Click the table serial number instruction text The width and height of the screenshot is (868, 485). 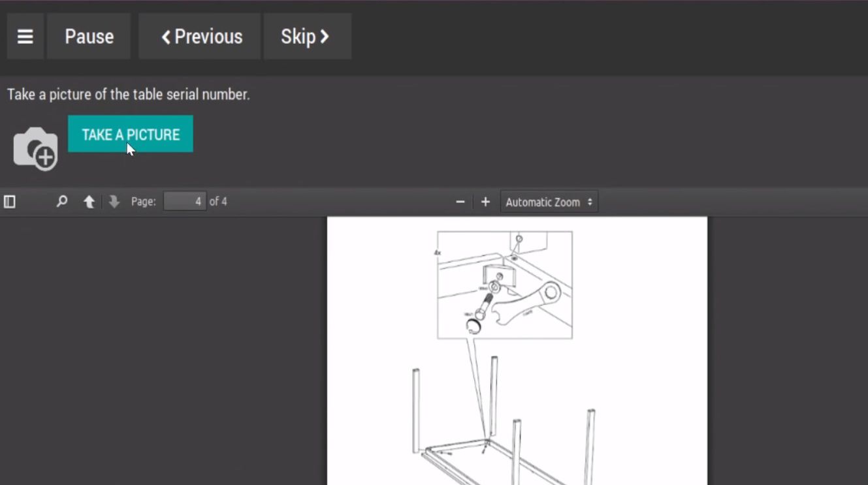click(x=129, y=95)
